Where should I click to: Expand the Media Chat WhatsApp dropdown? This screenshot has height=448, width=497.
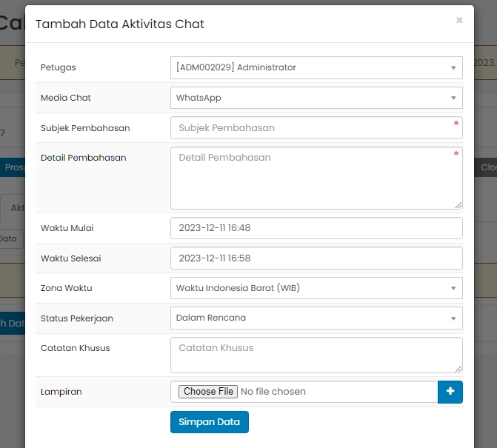point(316,98)
